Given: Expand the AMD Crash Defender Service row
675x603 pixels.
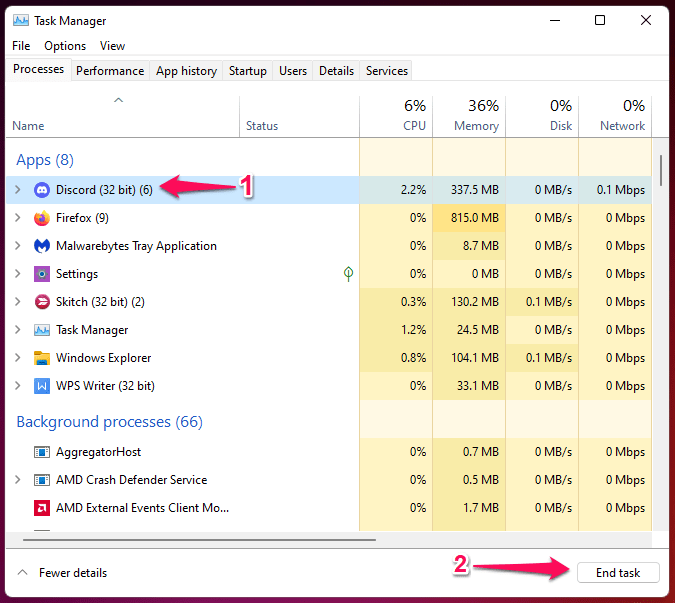Looking at the screenshot, I should (x=18, y=479).
